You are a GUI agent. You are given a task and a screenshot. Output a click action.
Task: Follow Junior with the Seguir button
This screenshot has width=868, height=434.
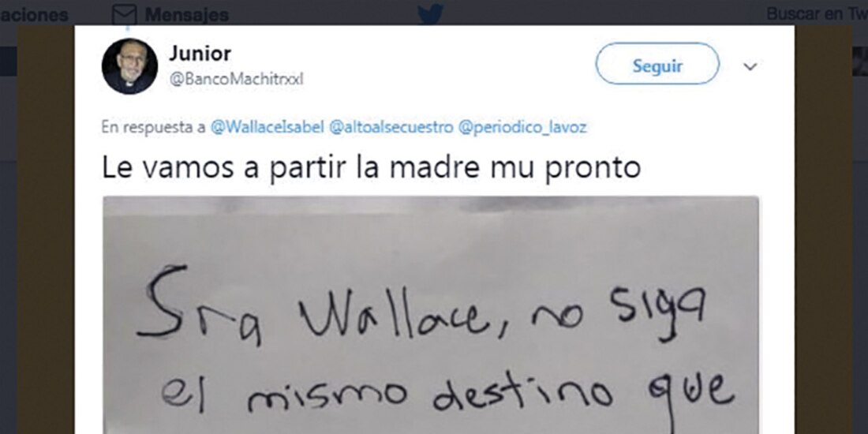[x=657, y=64]
